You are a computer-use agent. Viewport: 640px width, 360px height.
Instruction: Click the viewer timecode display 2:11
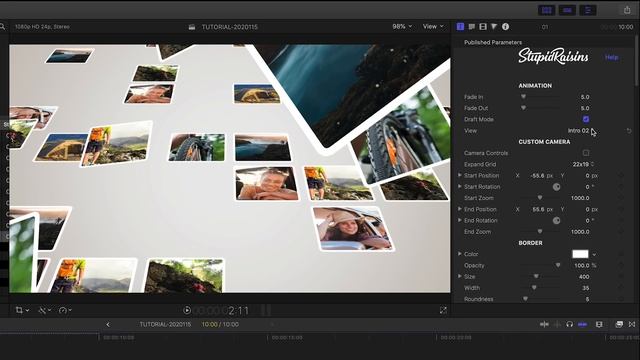[x=239, y=311]
